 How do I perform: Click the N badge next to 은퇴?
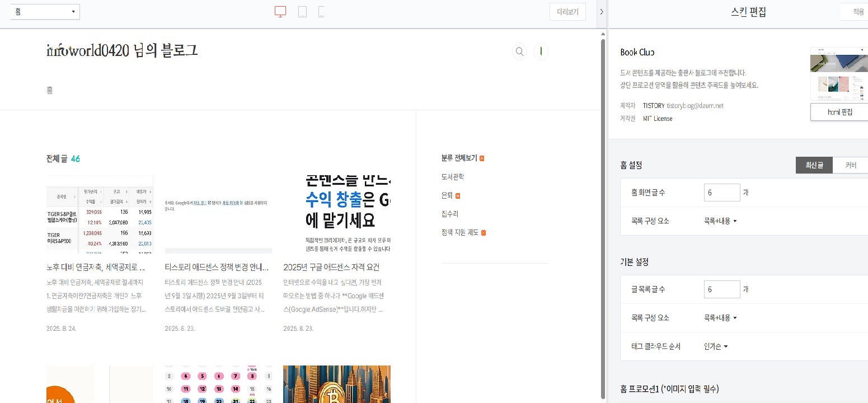458,195
